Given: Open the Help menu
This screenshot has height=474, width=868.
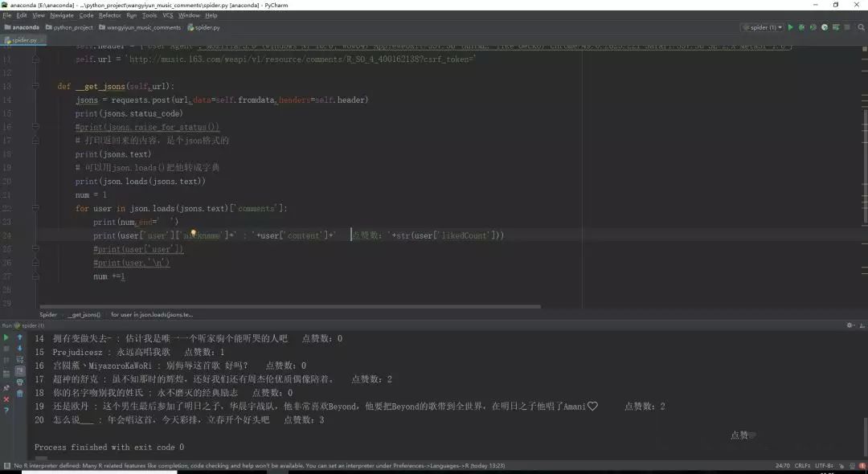Looking at the screenshot, I should [211, 15].
